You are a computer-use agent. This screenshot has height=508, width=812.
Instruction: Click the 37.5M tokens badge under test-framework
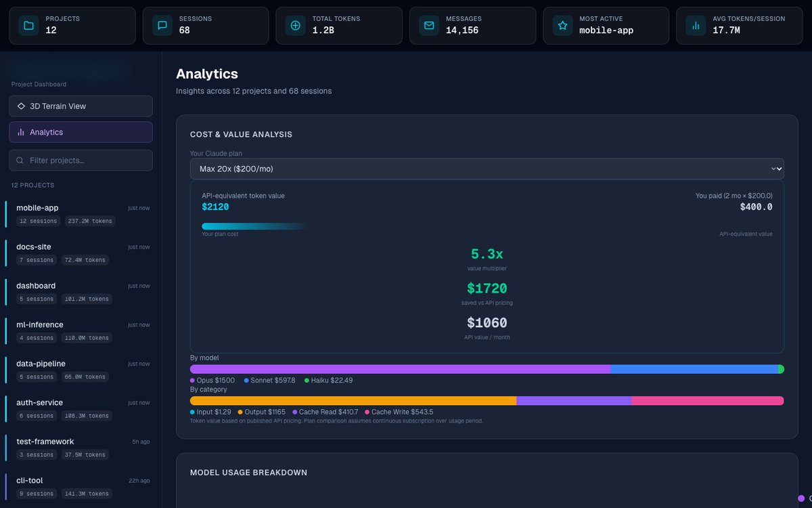tap(85, 455)
